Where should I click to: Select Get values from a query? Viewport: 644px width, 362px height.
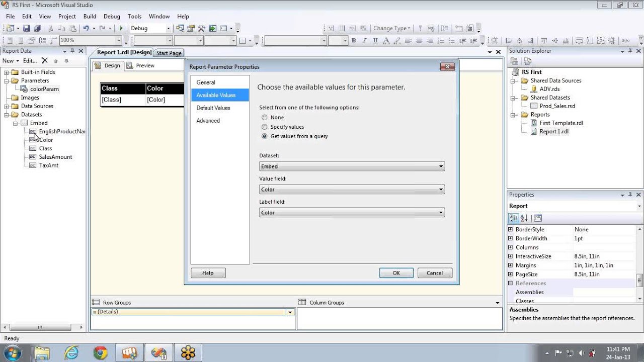click(x=264, y=136)
